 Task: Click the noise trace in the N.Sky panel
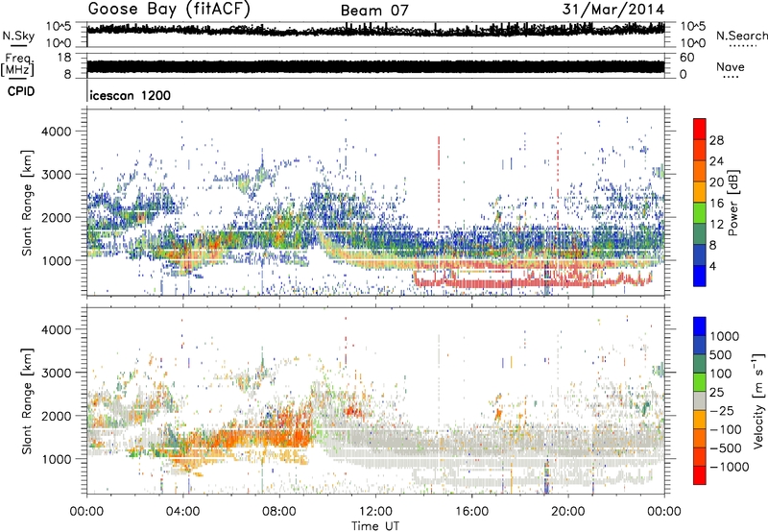click(375, 30)
